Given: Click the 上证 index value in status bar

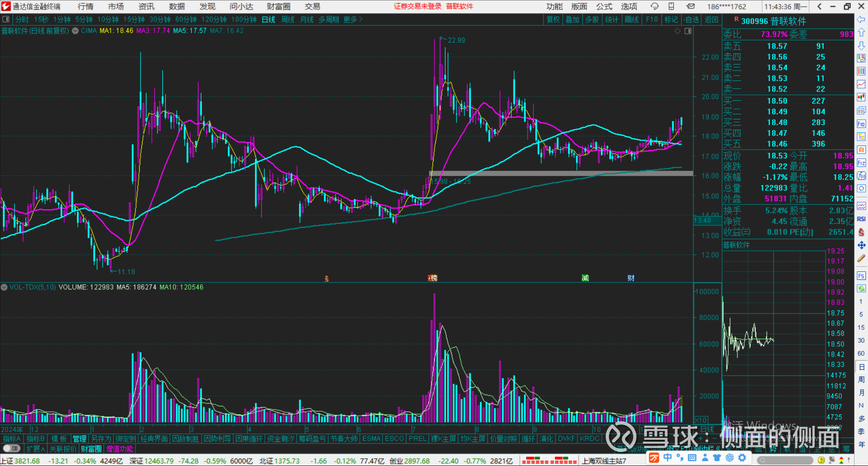Looking at the screenshot, I should coord(27,461).
